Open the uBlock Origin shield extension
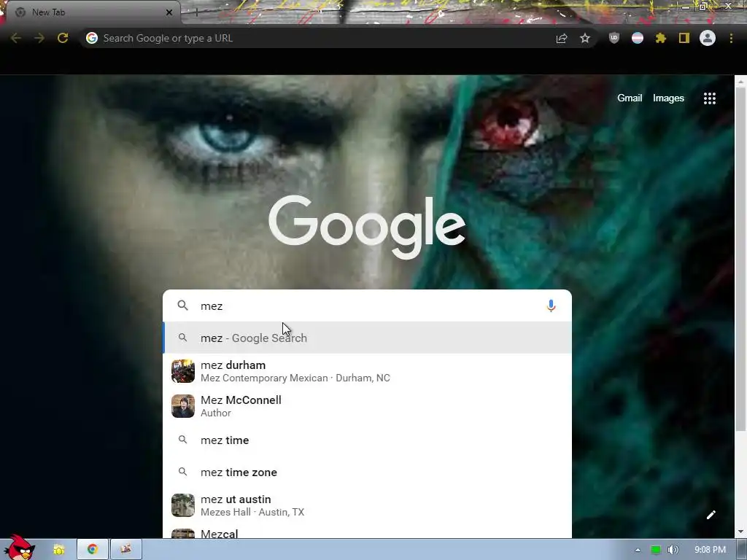Screen dimensions: 747x560 [x=614, y=38]
